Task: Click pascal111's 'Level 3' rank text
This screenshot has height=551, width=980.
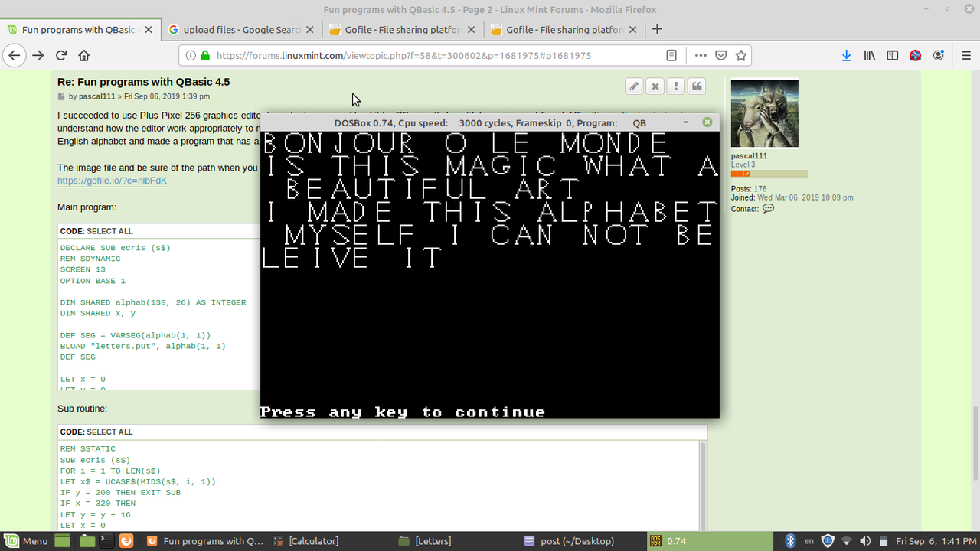Action: point(743,165)
